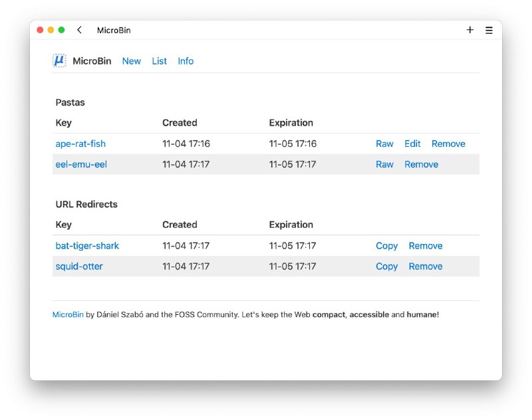The height and width of the screenshot is (420, 532).
Task: Click created time 11-04 17:17 of eel-emu-eel
Action: [186, 164]
